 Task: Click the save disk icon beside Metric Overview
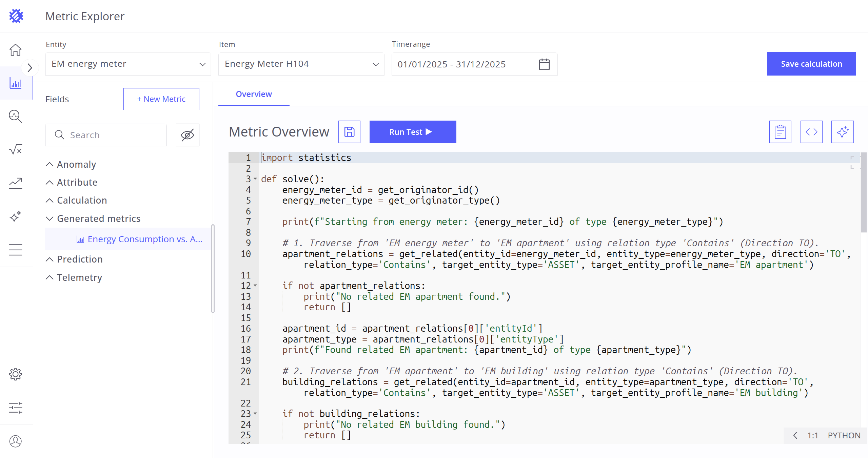[x=349, y=132]
